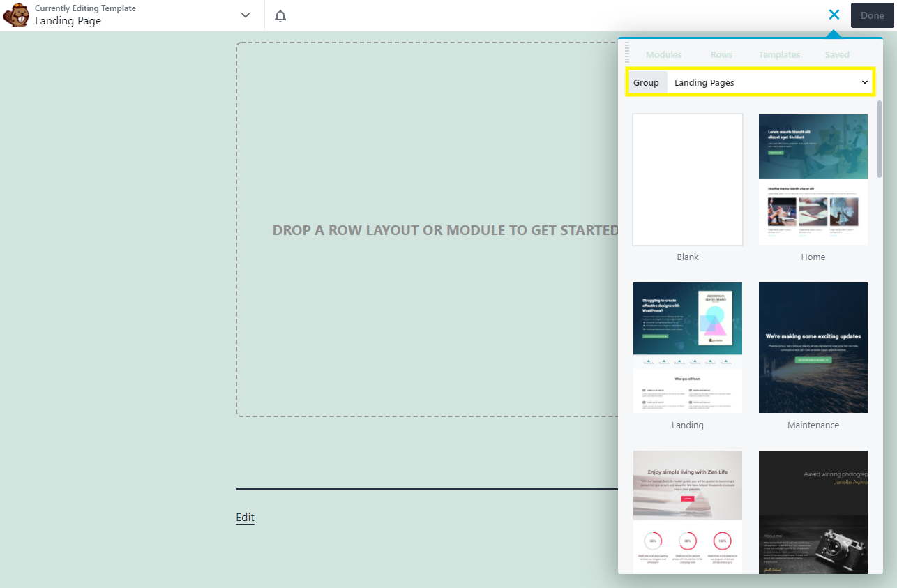Select the Home template thumbnail
This screenshot has height=588, width=897.
click(x=813, y=179)
